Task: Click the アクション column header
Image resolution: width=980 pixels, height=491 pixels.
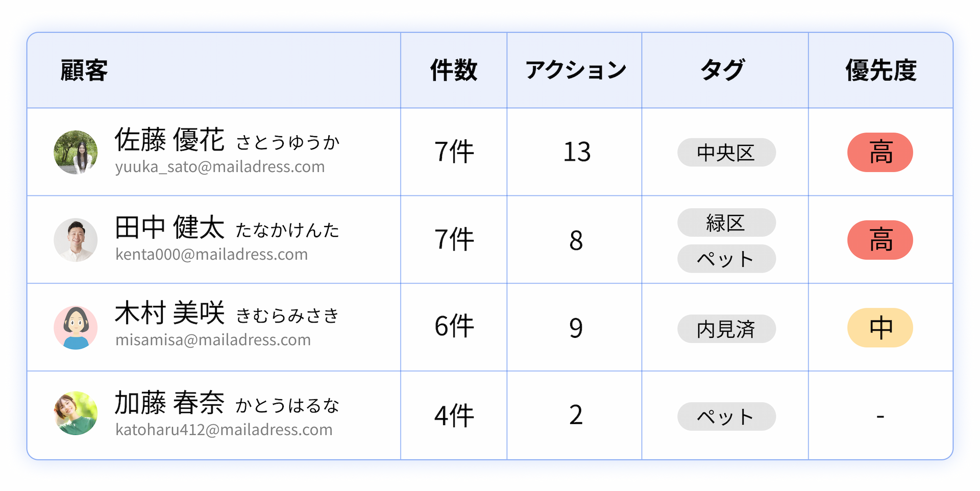Action: pos(575,70)
